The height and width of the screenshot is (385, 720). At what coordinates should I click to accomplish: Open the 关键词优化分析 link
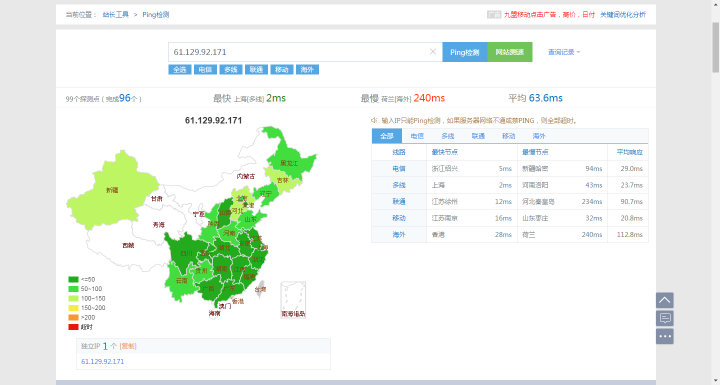coord(623,15)
